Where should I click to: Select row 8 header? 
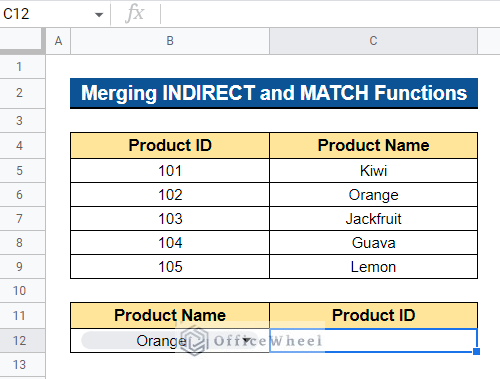tap(22, 242)
